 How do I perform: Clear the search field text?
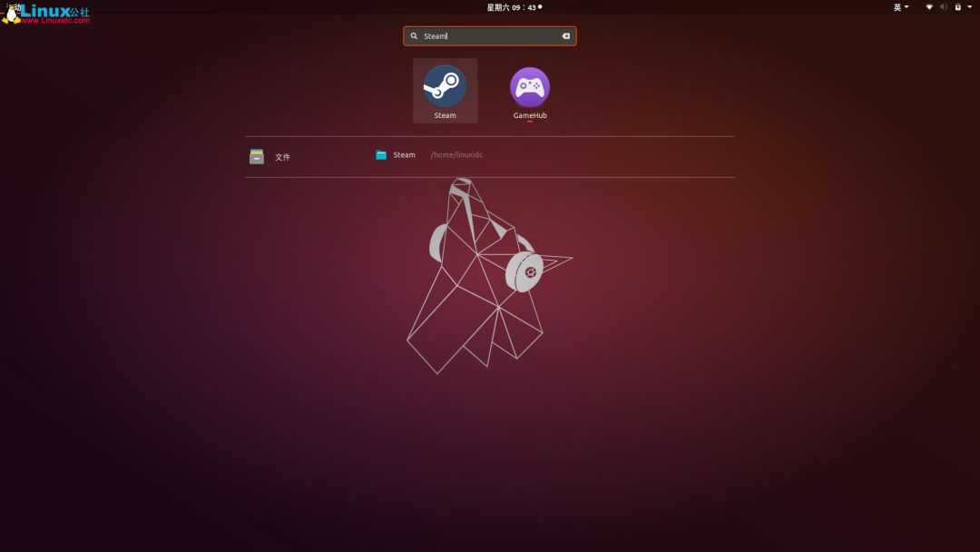[x=566, y=36]
